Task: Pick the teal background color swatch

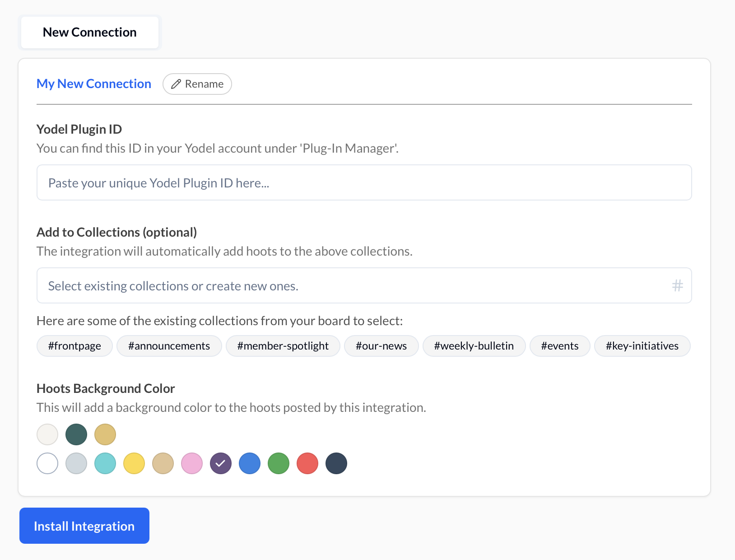Action: click(105, 463)
